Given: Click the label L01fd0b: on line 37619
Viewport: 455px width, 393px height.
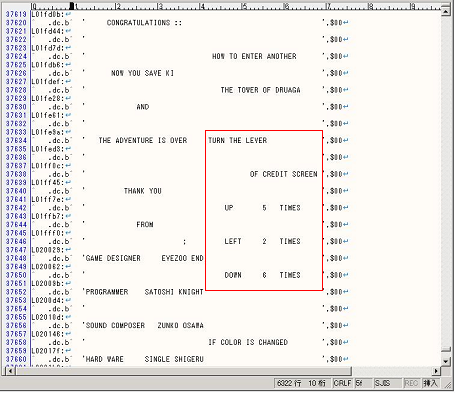Looking at the screenshot, I should point(48,14).
